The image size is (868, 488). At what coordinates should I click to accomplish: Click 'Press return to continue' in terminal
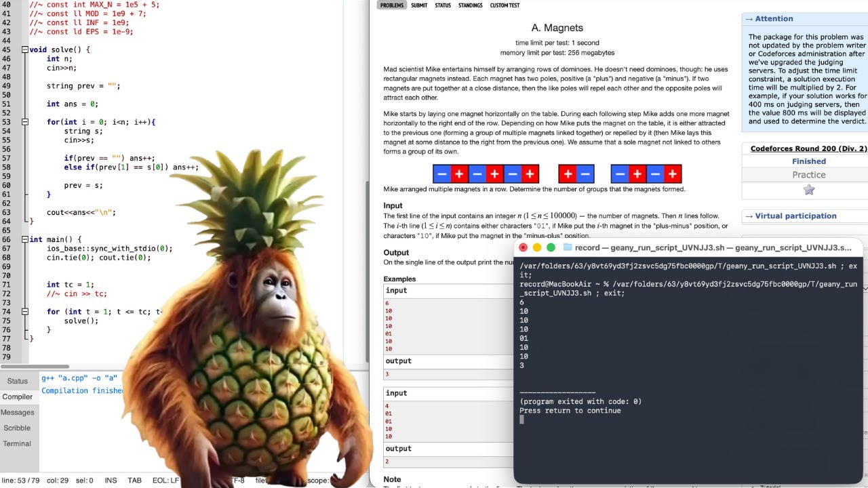(x=570, y=410)
